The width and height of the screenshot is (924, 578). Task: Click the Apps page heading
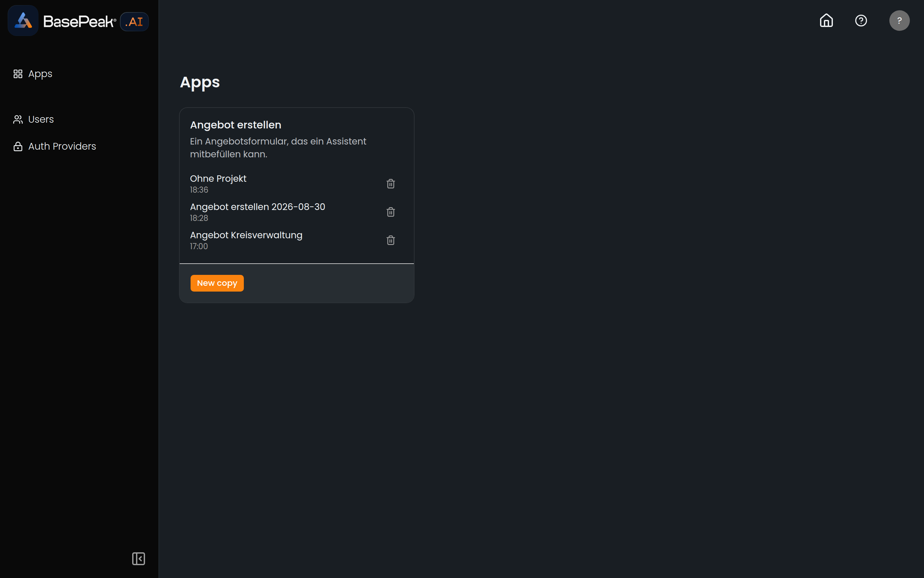click(x=200, y=83)
